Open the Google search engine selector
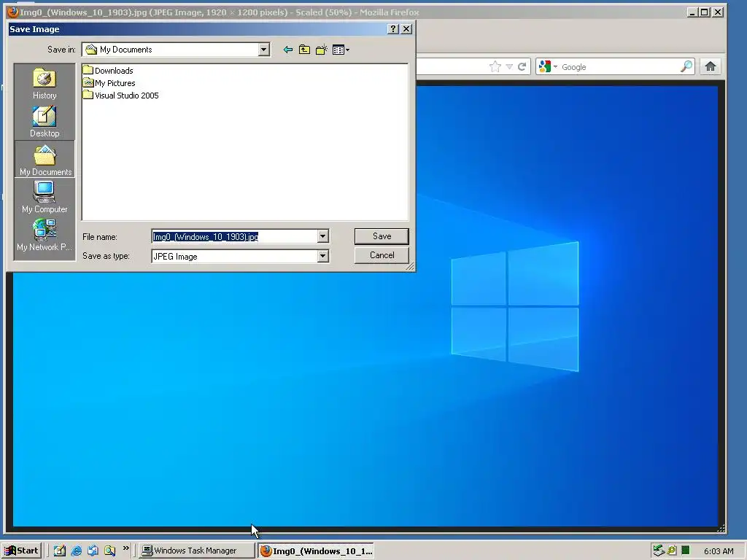Viewport: 747px width, 560px height. click(x=548, y=66)
